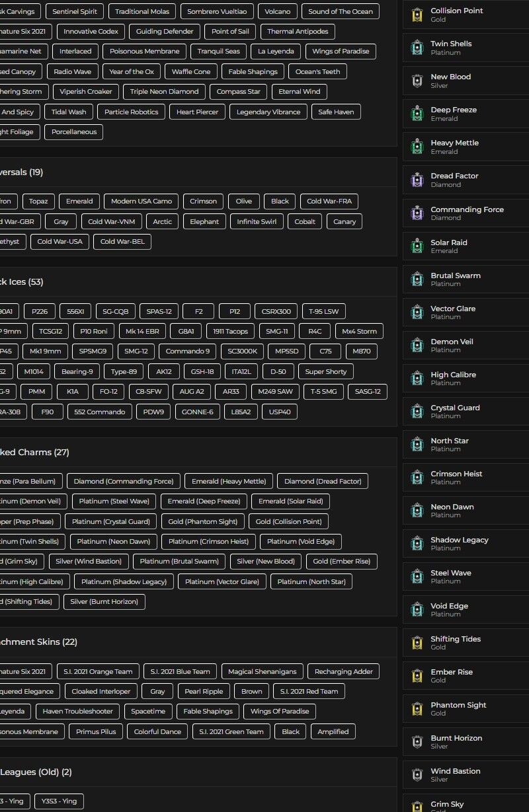
Task: Pick the Diamond (Commanding Force) charm tag
Action: click(123, 481)
